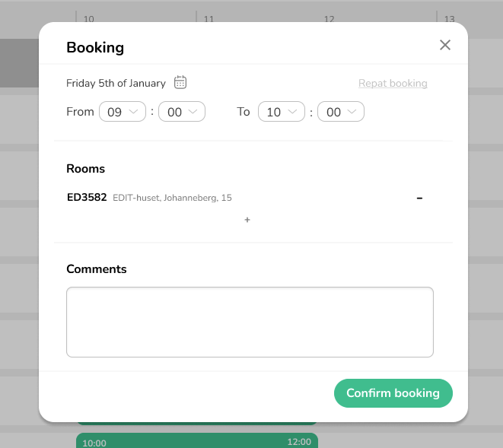Remove room ED3582 with minus icon
503x448 pixels.
(419, 199)
